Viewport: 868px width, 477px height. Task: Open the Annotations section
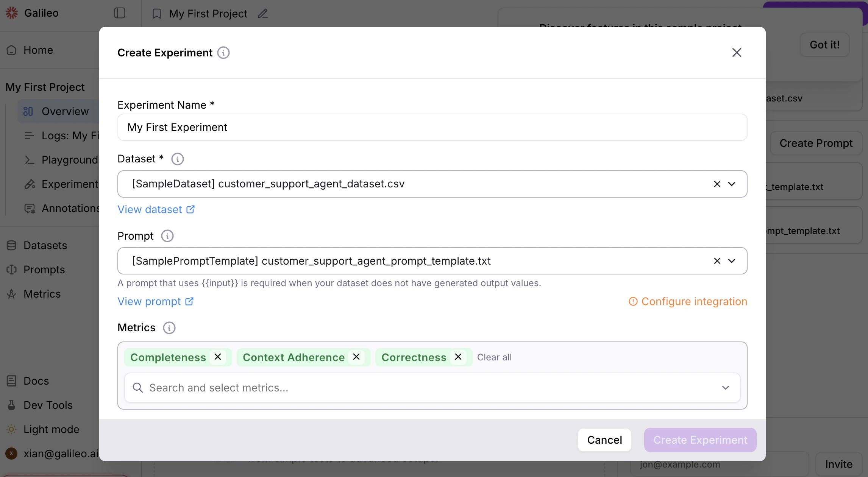[x=71, y=208]
